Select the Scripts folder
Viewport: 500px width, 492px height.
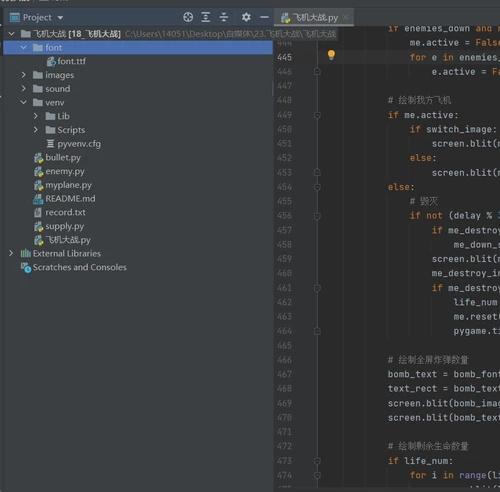(x=71, y=130)
